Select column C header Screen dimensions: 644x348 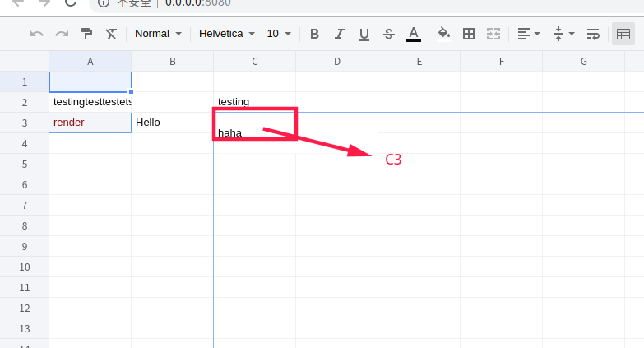(x=255, y=61)
